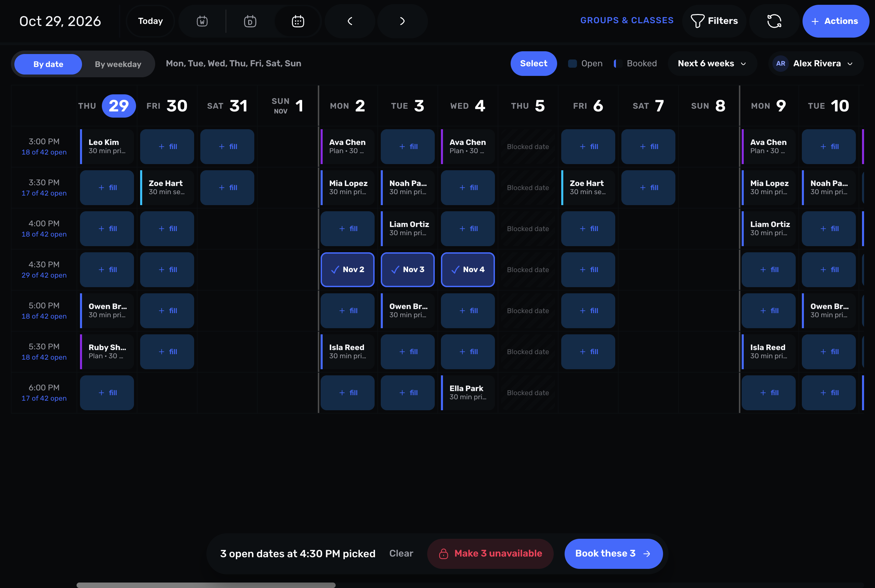This screenshot has height=588, width=875.
Task: Click plus icon in Actions button
Action: pyautogui.click(x=815, y=22)
